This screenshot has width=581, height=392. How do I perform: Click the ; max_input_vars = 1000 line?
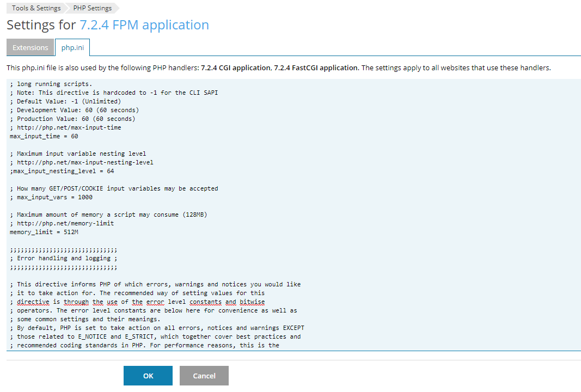pyautogui.click(x=51, y=197)
